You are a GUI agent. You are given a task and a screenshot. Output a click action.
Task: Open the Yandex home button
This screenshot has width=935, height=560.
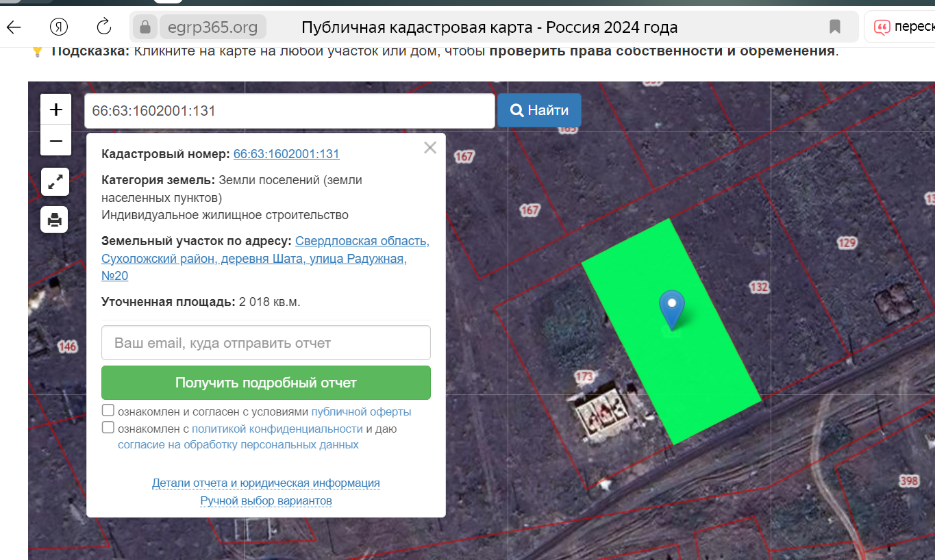point(59,27)
